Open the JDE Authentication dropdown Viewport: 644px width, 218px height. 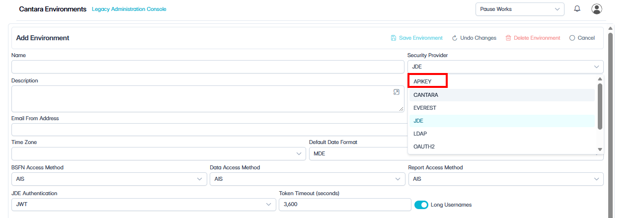pyautogui.click(x=144, y=205)
